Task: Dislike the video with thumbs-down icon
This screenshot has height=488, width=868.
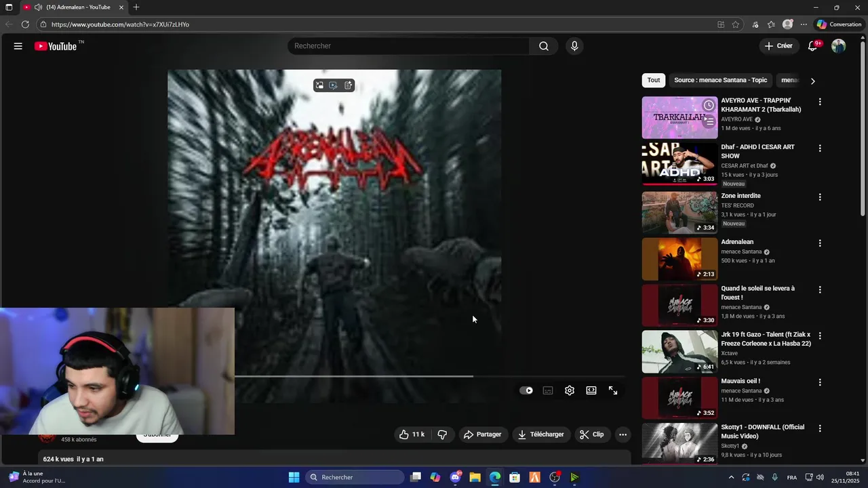Action: (x=442, y=434)
